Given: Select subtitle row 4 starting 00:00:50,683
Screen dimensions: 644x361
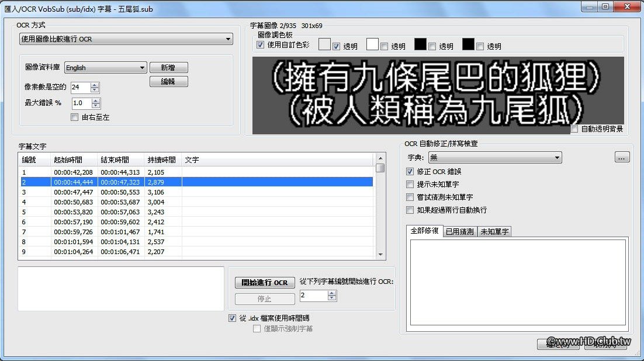Looking at the screenshot, I should pos(197,202).
